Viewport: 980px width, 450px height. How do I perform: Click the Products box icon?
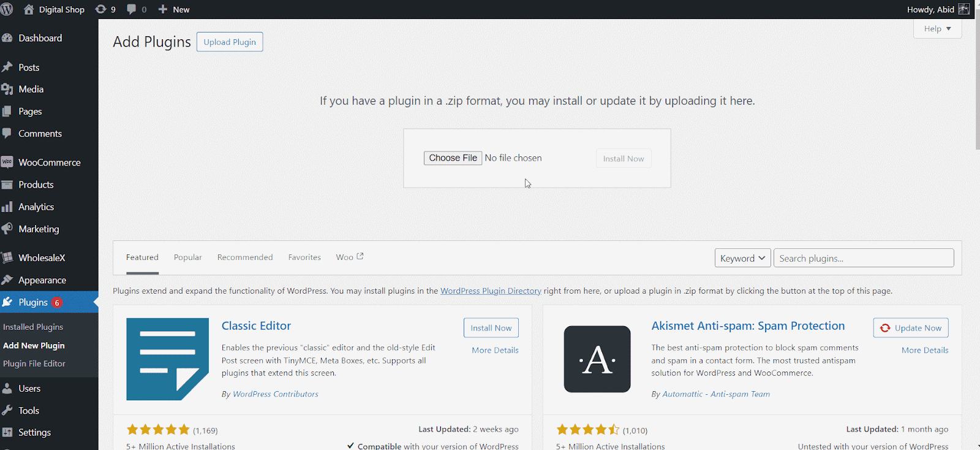[7, 185]
